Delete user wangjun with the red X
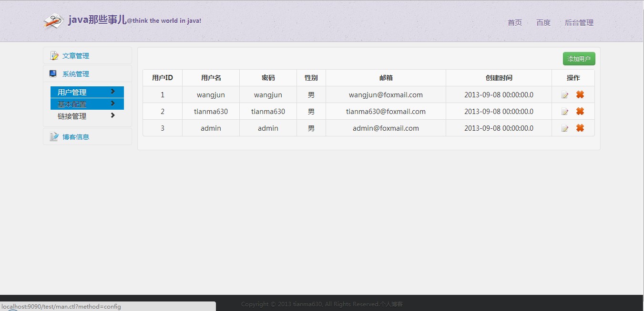Image resolution: width=644 pixels, height=311 pixels. click(580, 94)
